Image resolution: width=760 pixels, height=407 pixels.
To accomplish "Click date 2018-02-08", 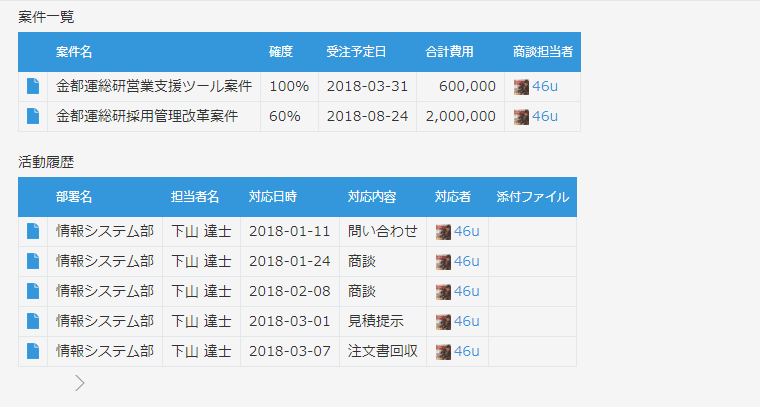I will [x=289, y=291].
